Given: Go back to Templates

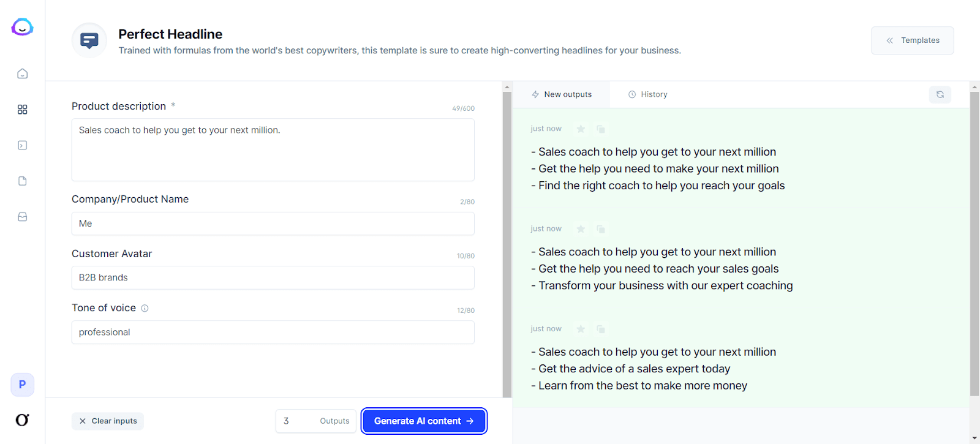Looking at the screenshot, I should (912, 40).
